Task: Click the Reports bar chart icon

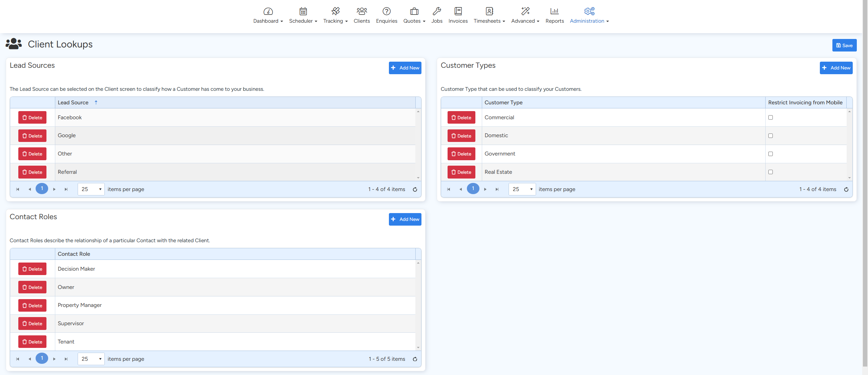Action: coord(554,12)
